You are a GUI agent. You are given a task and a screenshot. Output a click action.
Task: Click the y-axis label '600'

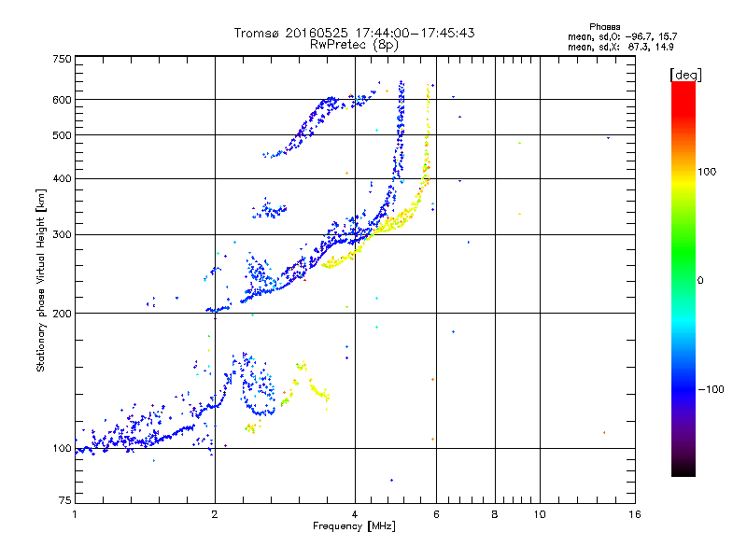[62, 100]
